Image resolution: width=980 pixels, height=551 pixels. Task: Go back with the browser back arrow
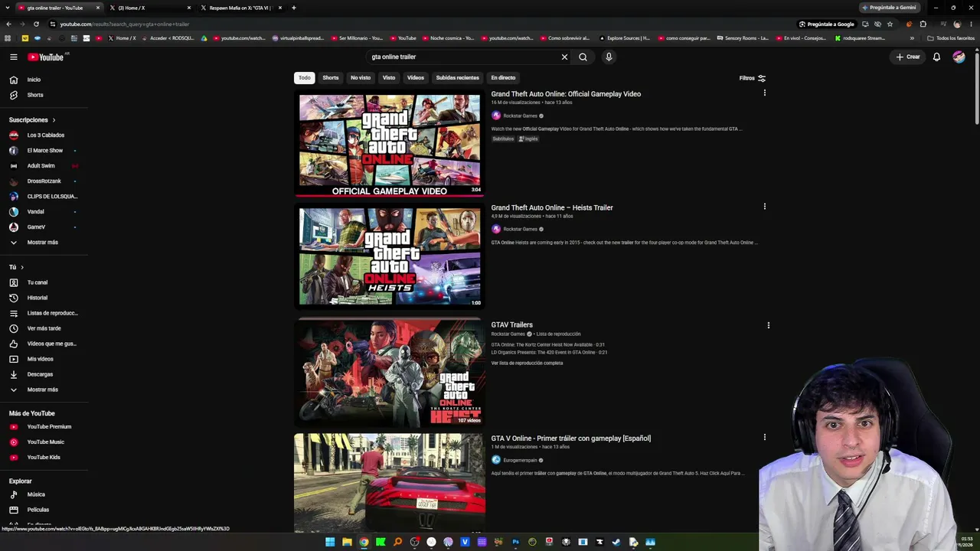click(8, 24)
